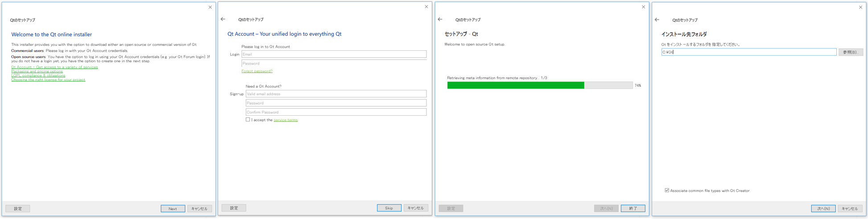Screen dimensions: 868x219
Task: Click 'Welcome to the Qt online installer' heading
Action: click(52, 34)
